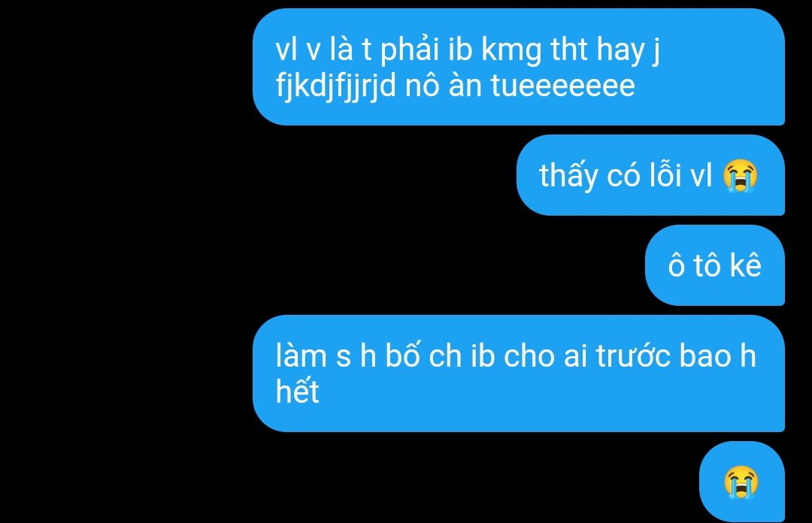The image size is (812, 523).
Task: Click the word 'làm' in the fourth message
Action: point(301,356)
